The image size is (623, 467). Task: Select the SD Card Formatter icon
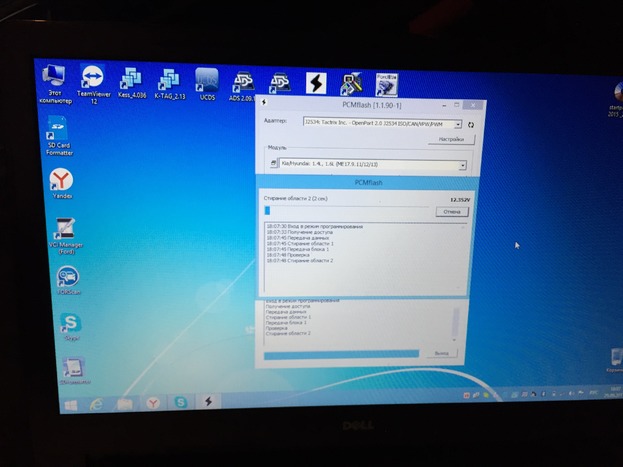(x=58, y=132)
